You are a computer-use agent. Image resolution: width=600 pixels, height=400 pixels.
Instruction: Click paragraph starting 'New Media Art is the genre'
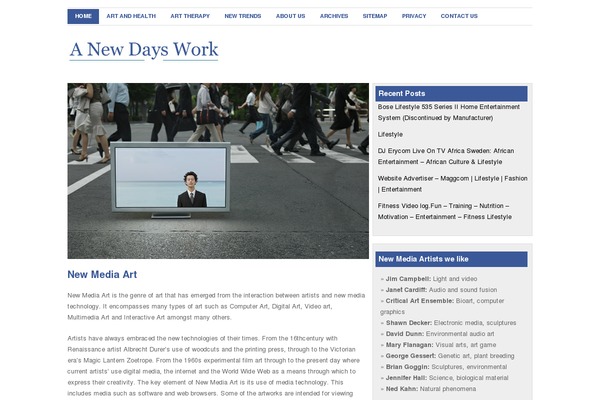tap(216, 306)
